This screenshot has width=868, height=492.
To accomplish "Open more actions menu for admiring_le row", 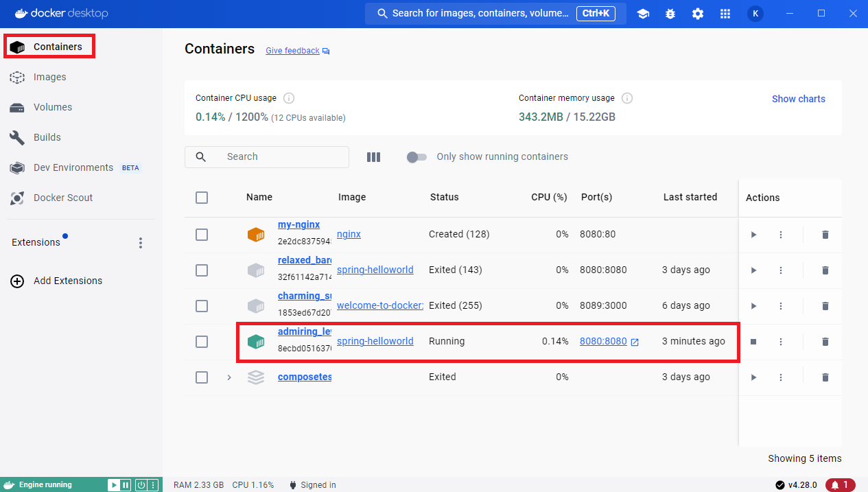I will (781, 342).
